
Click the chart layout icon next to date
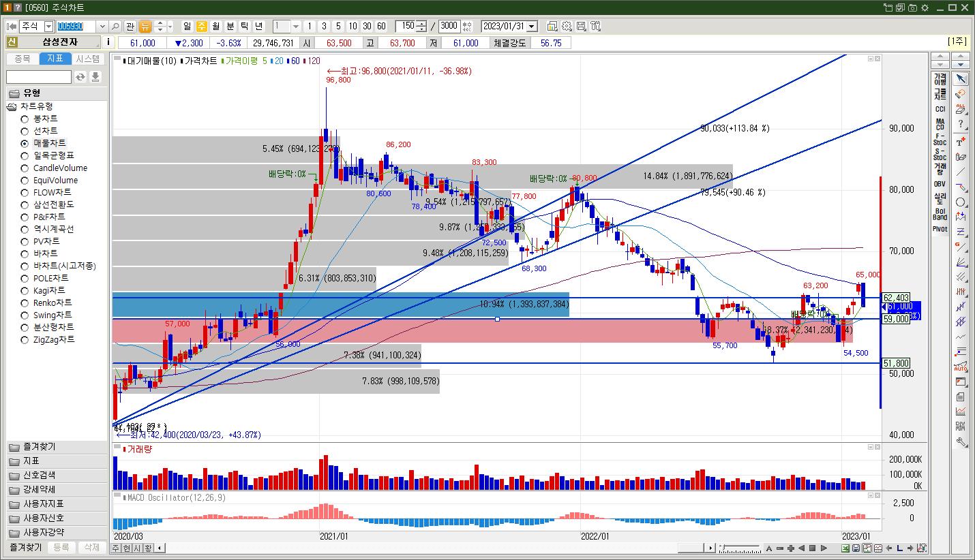tap(552, 27)
